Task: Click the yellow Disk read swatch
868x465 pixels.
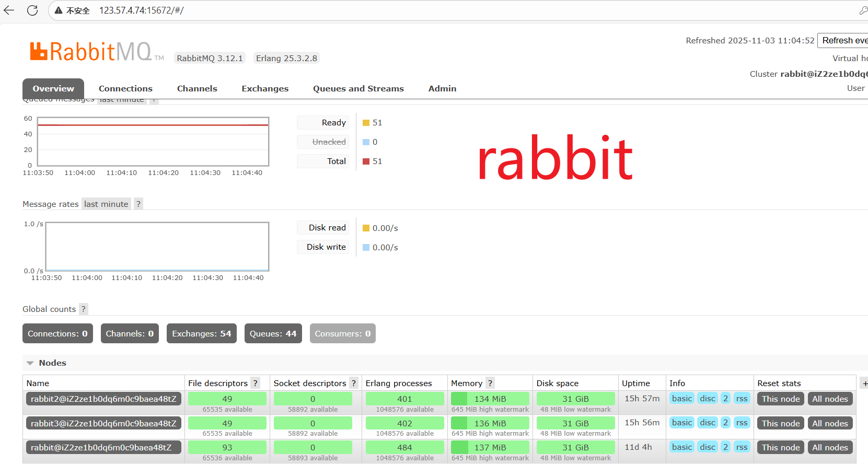Action: pos(366,228)
